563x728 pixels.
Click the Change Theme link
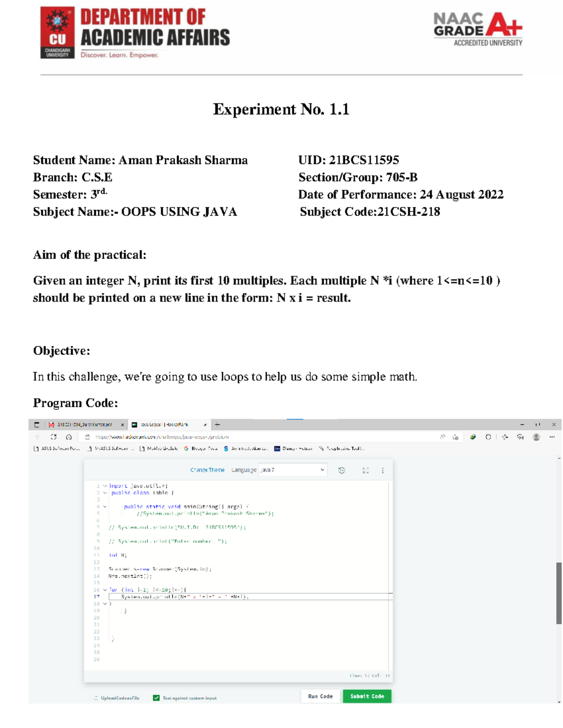click(207, 470)
